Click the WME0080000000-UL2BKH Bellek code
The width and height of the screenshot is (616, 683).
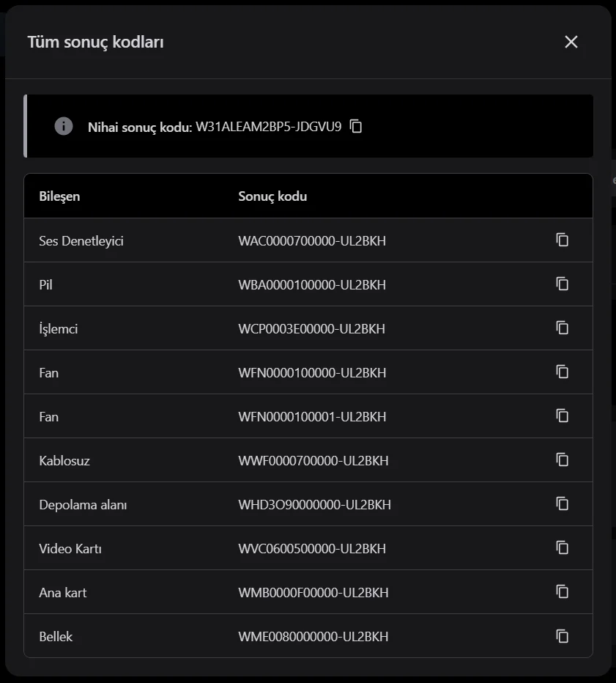pyautogui.click(x=313, y=636)
